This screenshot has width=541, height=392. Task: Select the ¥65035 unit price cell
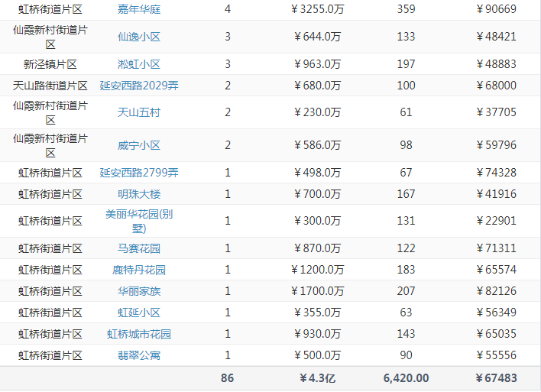[496, 334]
